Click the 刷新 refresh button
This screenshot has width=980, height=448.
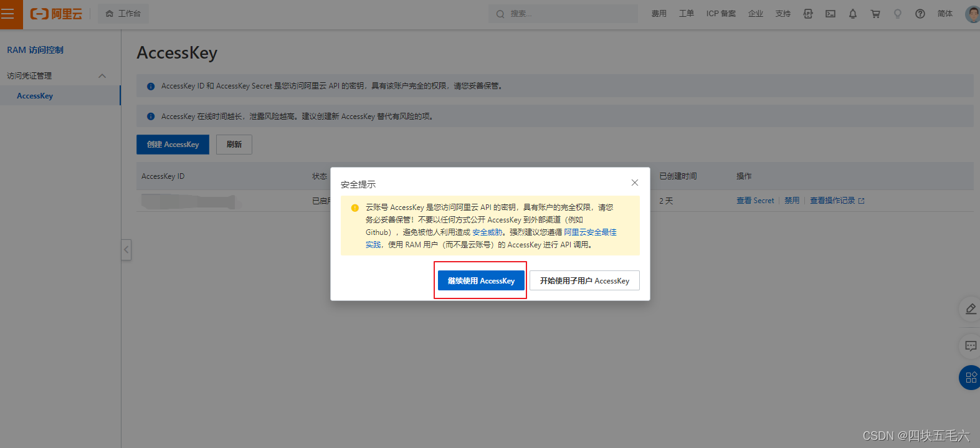click(x=234, y=145)
